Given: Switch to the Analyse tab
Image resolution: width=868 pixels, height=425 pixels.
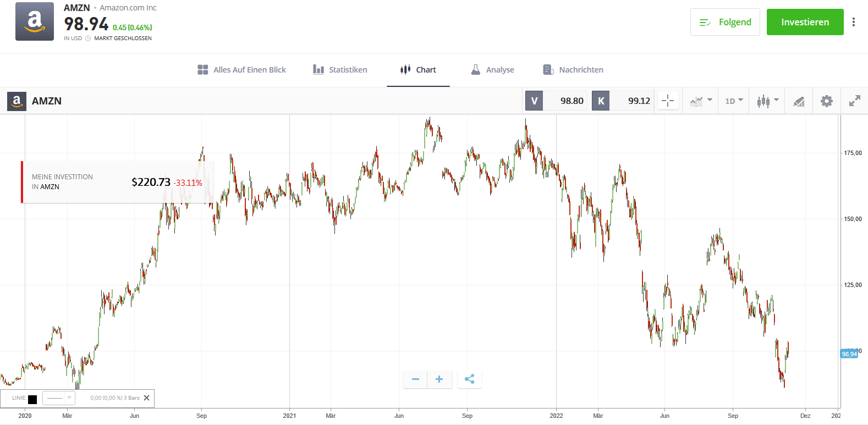Looking at the screenshot, I should [x=492, y=70].
